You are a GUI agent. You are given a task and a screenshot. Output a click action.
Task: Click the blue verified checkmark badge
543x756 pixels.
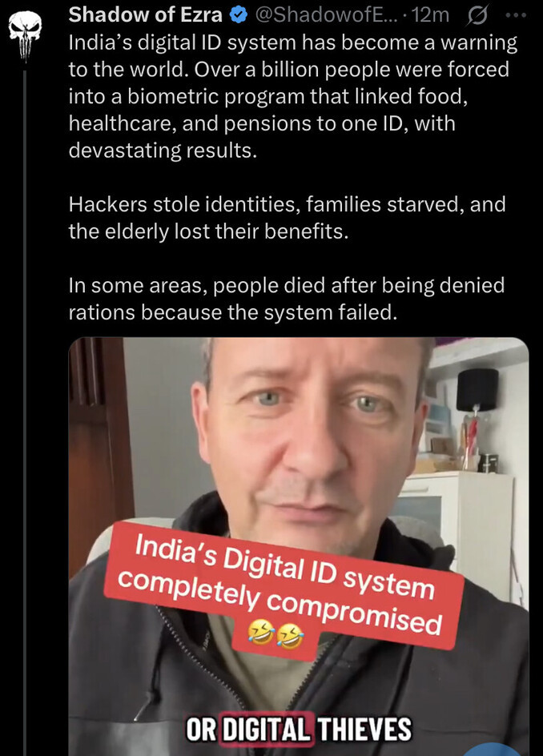coord(238,15)
